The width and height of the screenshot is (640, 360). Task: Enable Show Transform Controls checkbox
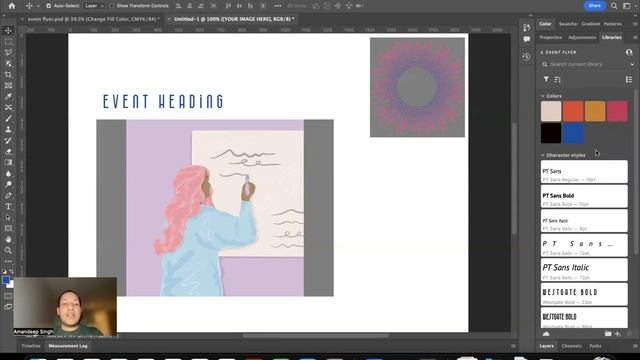111,6
